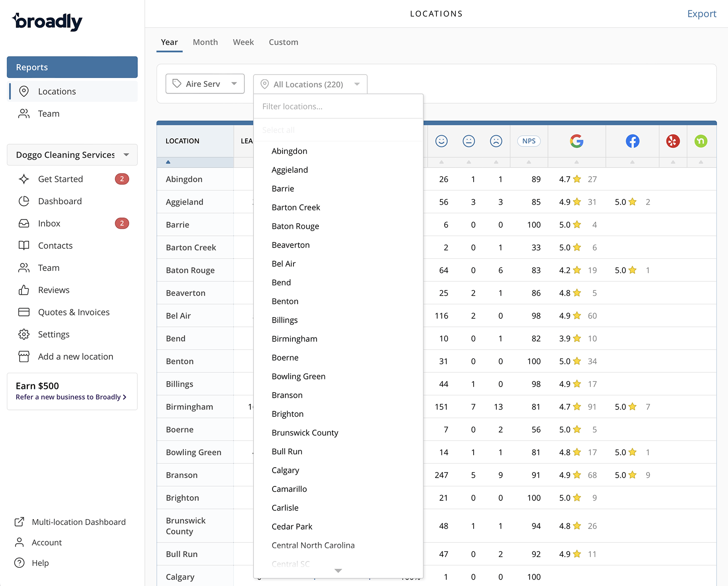The image size is (728, 586).
Task: Sort by sad face column icon
Action: point(496,141)
